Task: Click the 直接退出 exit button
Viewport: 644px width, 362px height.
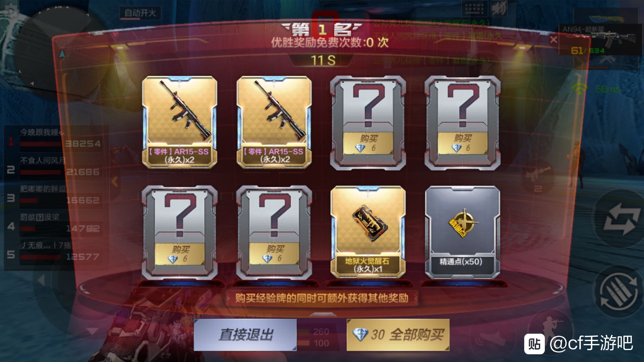Action: point(245,335)
